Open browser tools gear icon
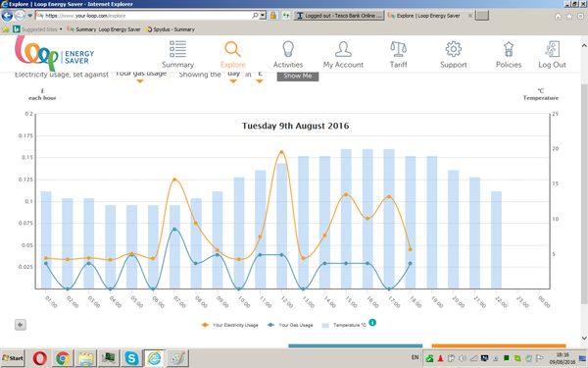Image resolution: width=588 pixels, height=368 pixels. 580,16
